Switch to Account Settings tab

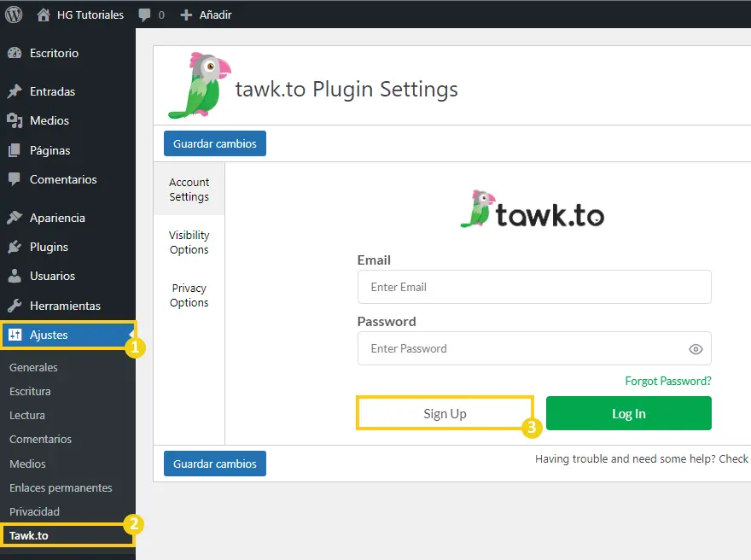(x=189, y=190)
